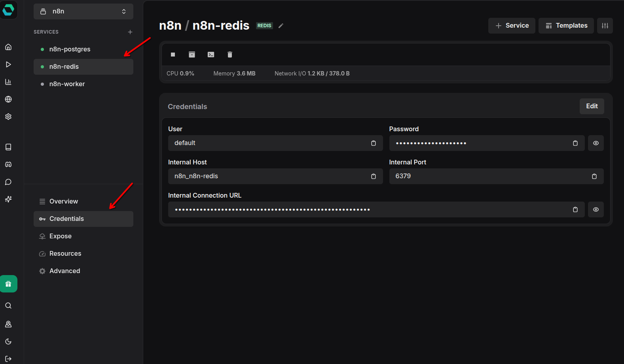The image size is (624, 364).
Task: Open the Advanced section
Action: pyautogui.click(x=83, y=271)
